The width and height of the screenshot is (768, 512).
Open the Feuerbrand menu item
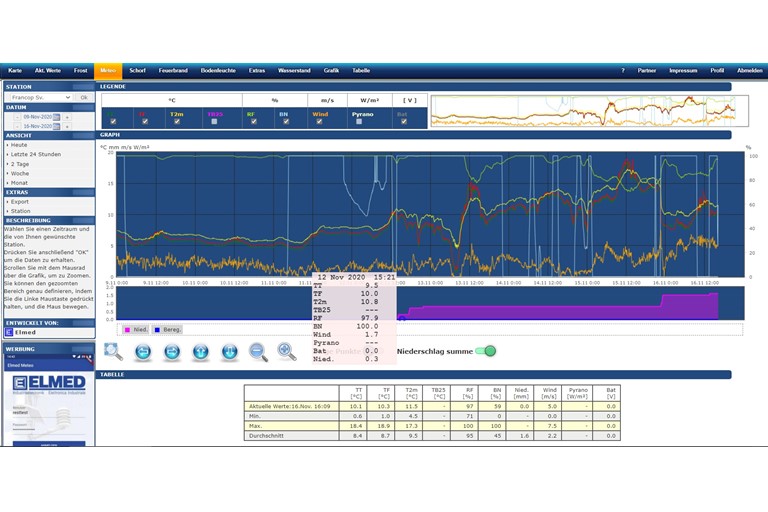click(173, 71)
